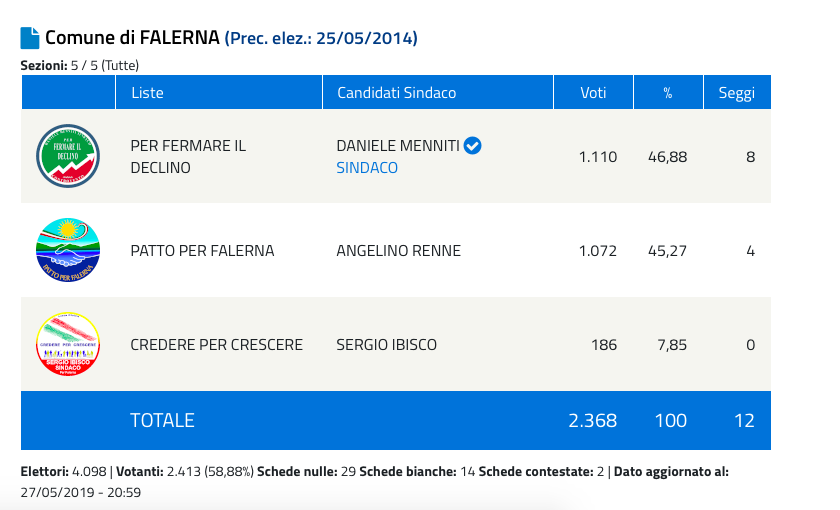Click the Credere per Crescere list logo
The image size is (840, 510).
[68, 344]
